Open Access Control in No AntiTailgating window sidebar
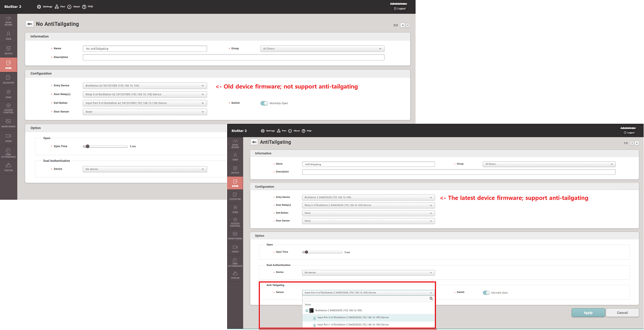This screenshot has height=330, width=644. 8,109
